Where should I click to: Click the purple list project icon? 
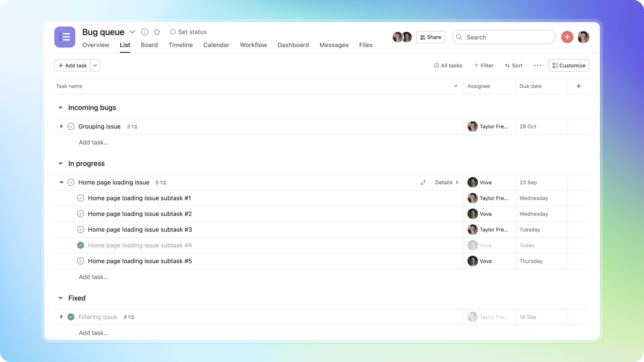[65, 37]
